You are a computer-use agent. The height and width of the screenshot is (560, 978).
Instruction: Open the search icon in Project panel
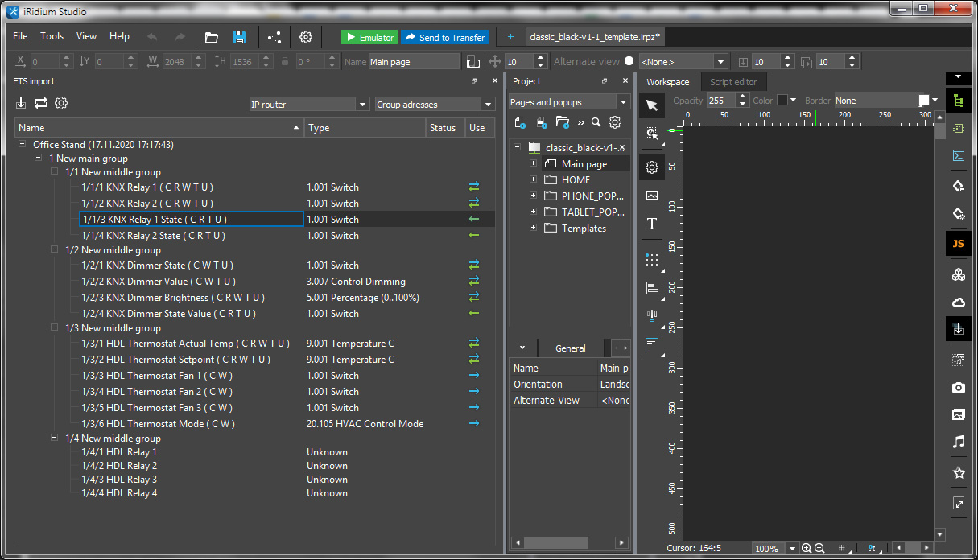tap(596, 122)
